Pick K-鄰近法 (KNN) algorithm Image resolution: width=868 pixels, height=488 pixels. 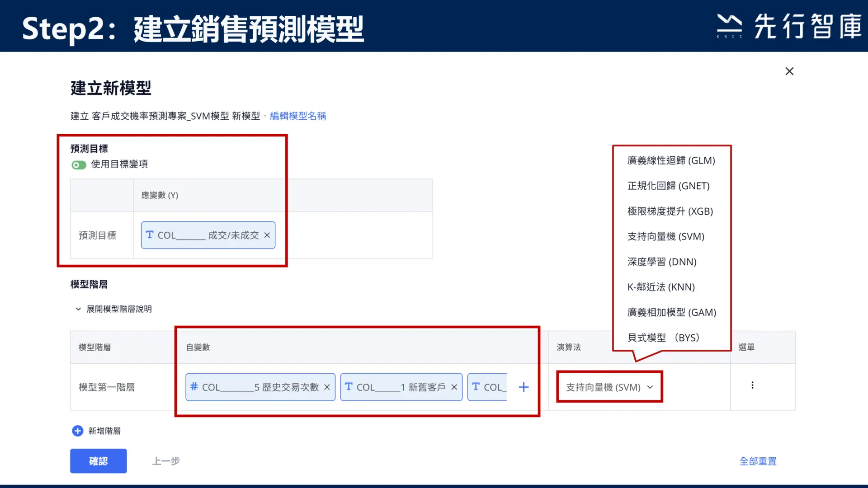point(661,287)
